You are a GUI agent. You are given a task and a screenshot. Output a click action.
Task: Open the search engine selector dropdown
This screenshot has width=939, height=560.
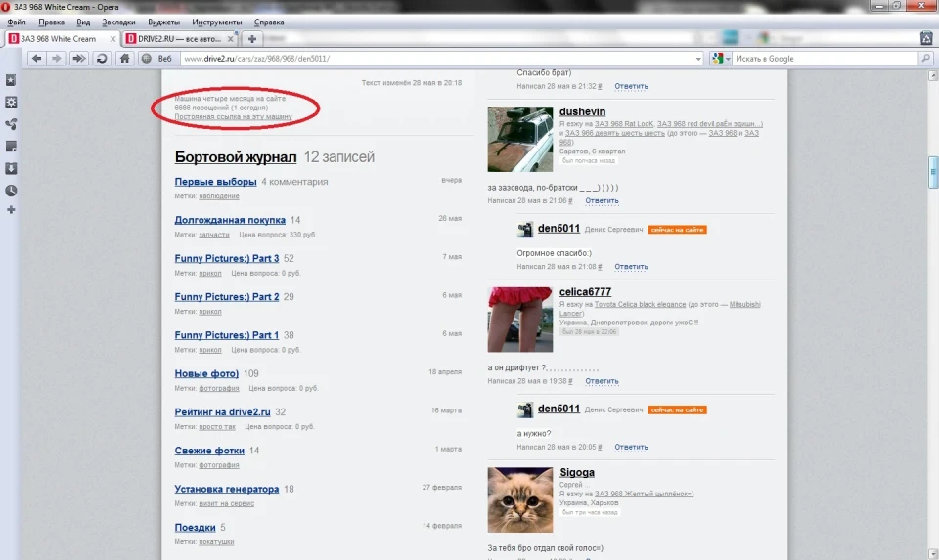point(721,59)
